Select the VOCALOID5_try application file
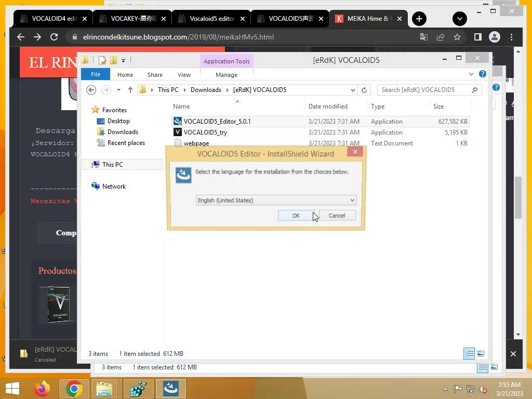Viewport: 532px width, 399px height. [205, 132]
